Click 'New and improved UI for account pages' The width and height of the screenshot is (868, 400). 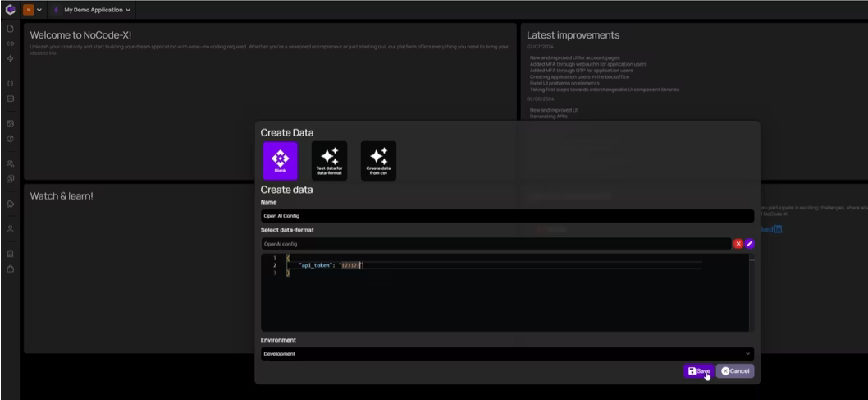[574, 57]
